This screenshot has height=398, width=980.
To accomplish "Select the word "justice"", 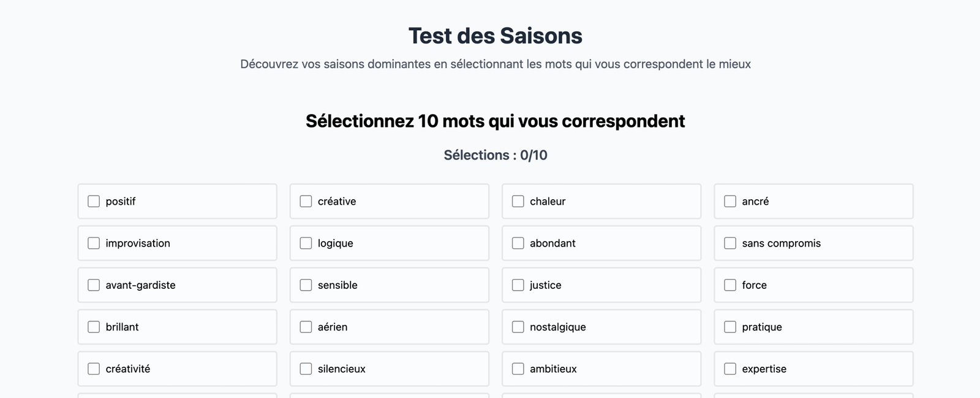I will pyautogui.click(x=518, y=285).
